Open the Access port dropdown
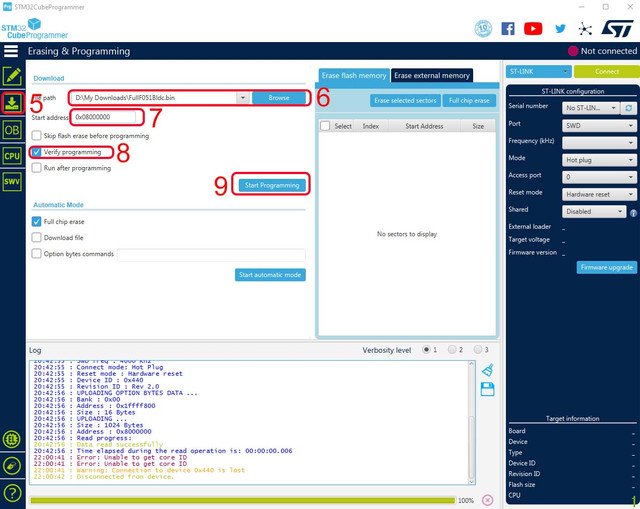 pos(599,177)
